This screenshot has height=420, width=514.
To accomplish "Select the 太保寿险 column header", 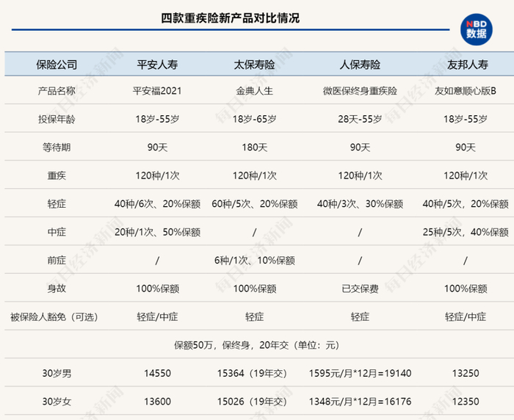I will [254, 65].
